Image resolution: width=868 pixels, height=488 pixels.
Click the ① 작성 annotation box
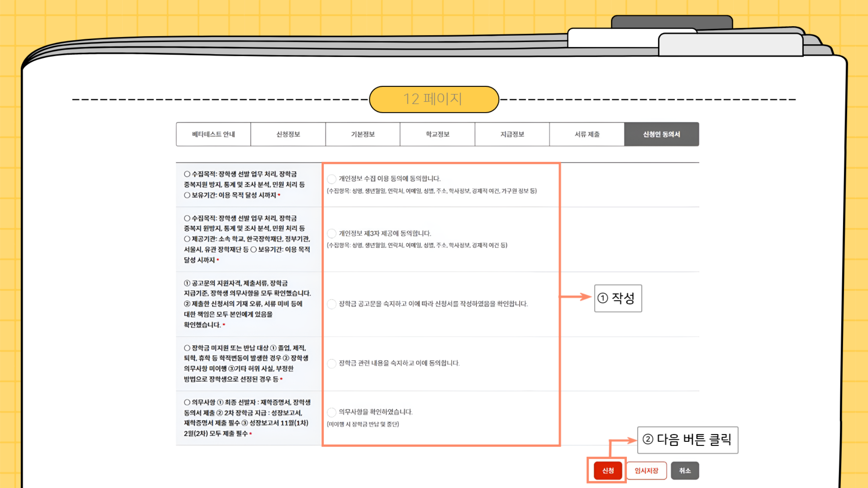618,298
